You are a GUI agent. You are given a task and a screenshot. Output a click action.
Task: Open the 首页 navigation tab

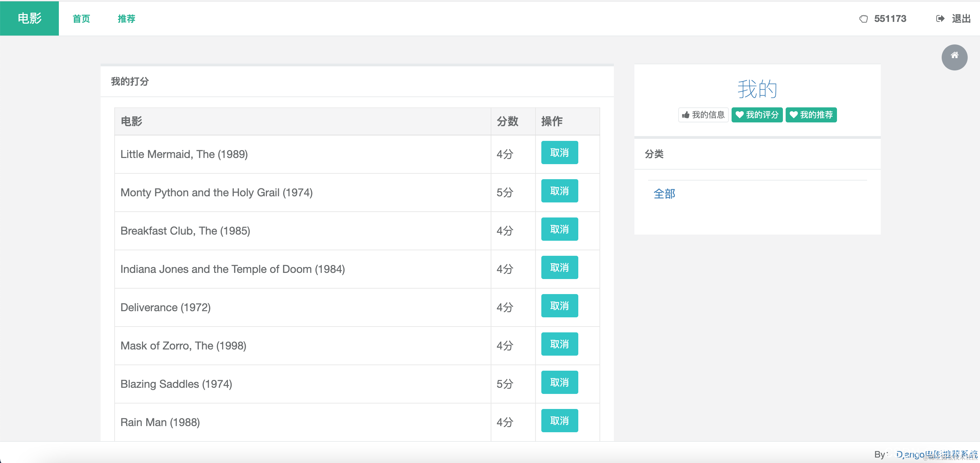click(x=81, y=18)
